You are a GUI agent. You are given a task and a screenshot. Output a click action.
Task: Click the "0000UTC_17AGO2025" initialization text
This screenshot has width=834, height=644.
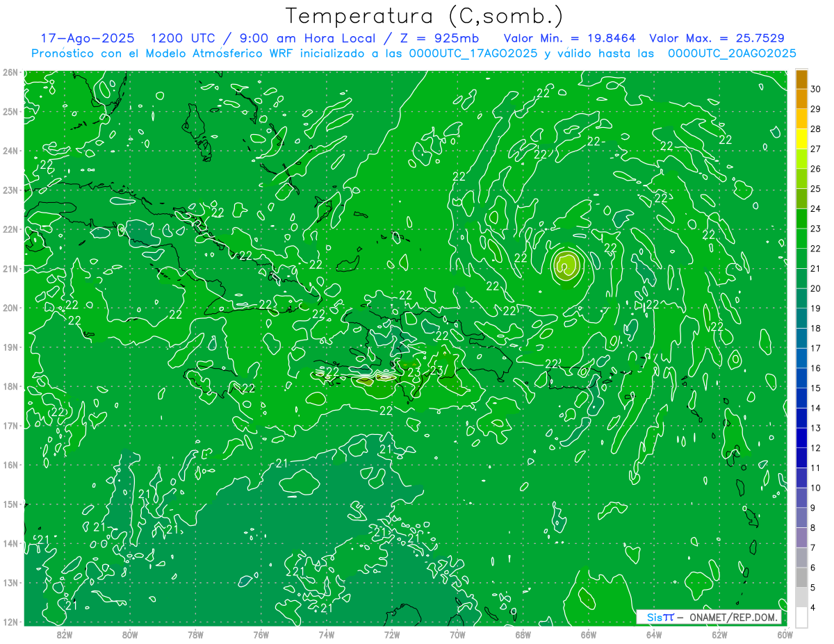point(473,53)
